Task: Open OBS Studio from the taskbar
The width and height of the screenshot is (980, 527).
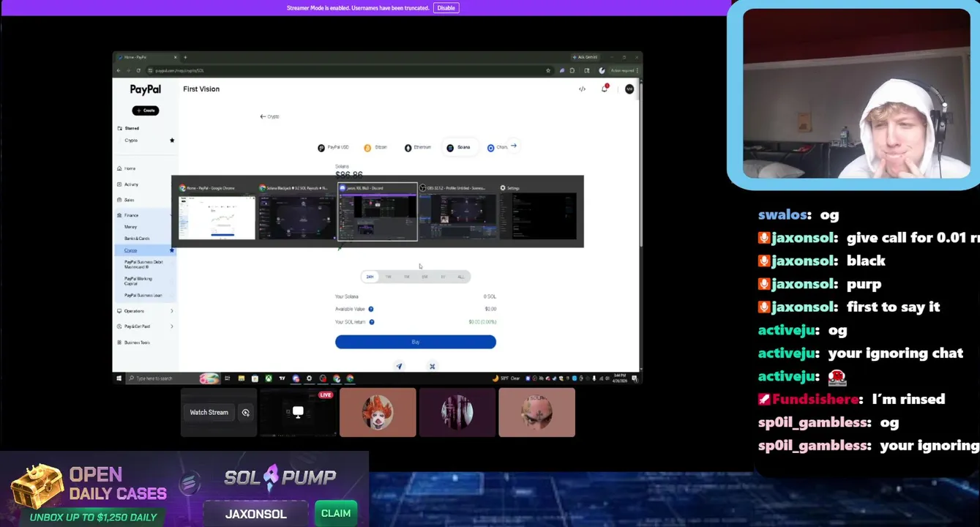Action: (x=323, y=378)
